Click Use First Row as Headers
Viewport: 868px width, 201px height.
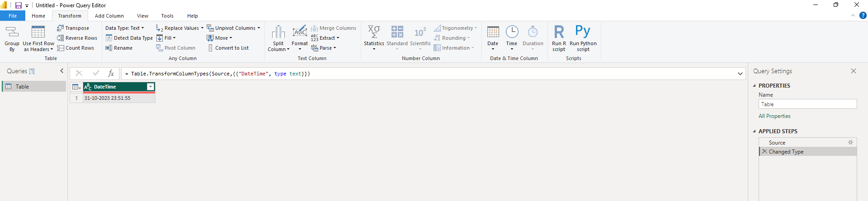tap(38, 39)
